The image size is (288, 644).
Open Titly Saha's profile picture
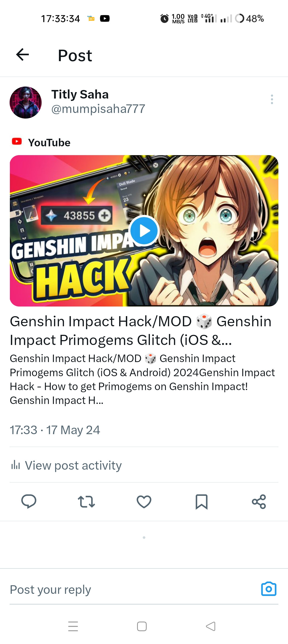click(26, 102)
